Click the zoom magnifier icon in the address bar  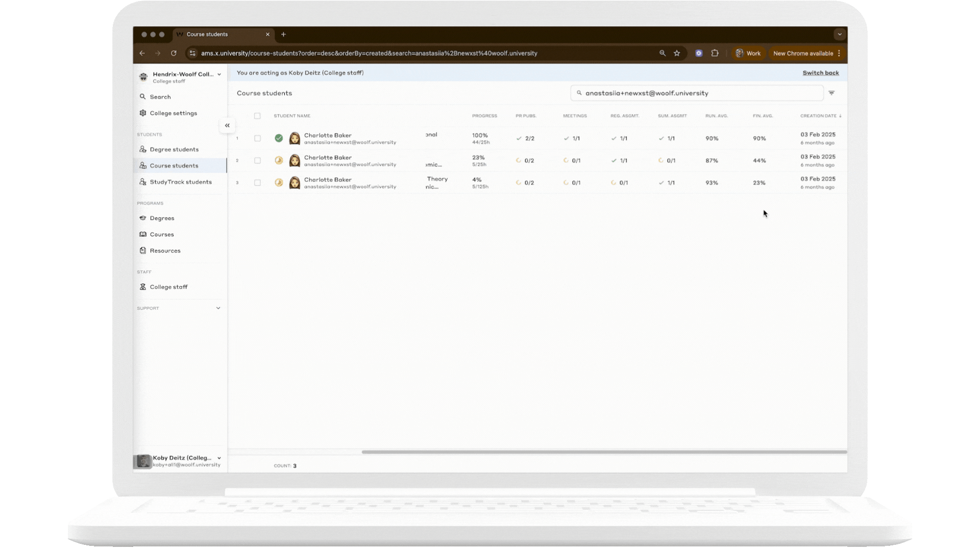coord(663,53)
